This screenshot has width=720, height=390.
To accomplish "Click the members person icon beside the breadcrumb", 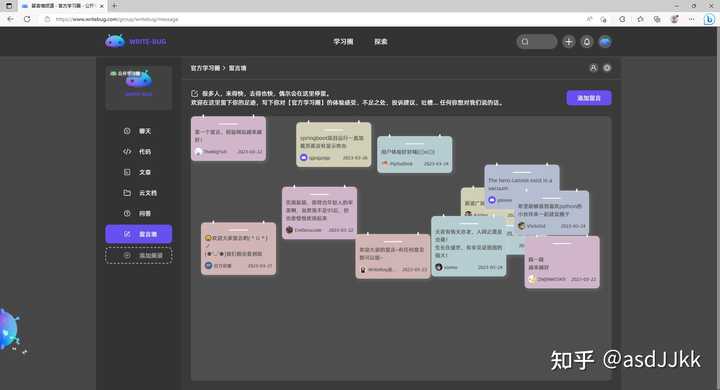I will click(593, 68).
